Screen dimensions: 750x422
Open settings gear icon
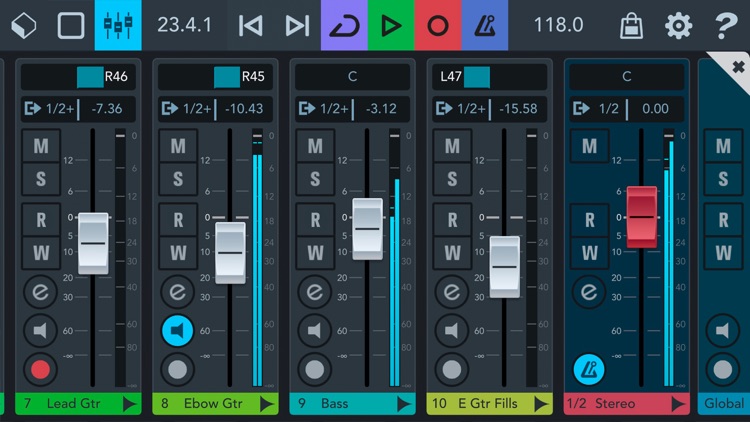(678, 25)
